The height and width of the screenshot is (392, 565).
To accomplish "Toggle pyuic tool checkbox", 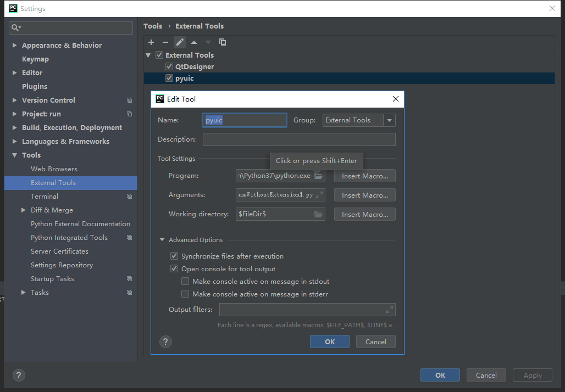I will [x=169, y=78].
